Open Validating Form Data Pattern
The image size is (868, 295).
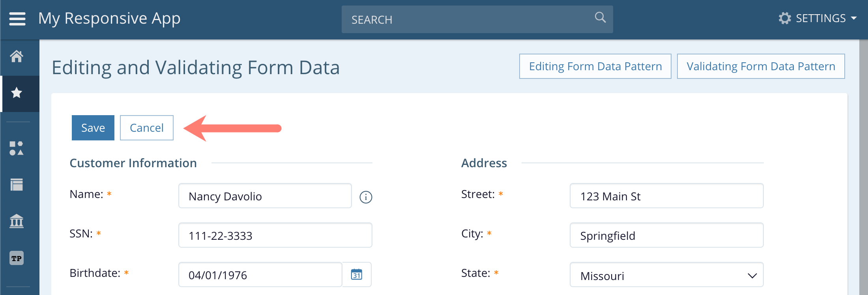pyautogui.click(x=761, y=66)
